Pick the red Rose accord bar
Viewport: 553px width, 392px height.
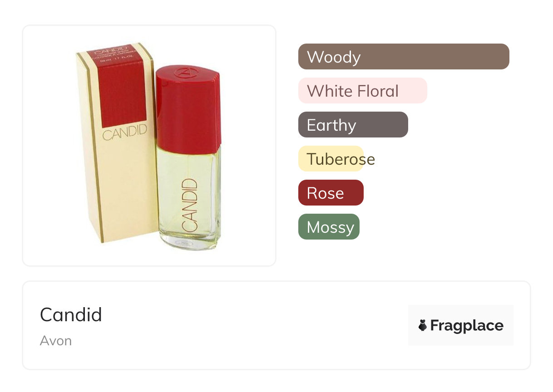pos(331,193)
